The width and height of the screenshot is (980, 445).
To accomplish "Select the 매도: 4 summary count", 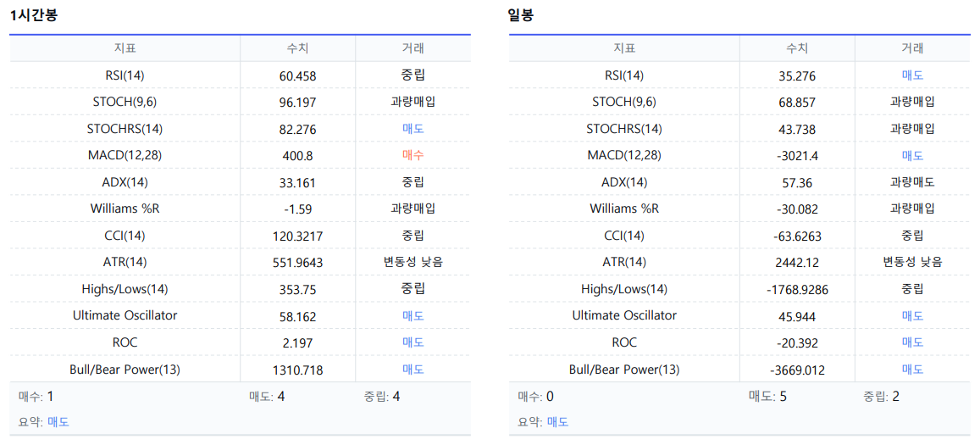I will click(x=268, y=396).
